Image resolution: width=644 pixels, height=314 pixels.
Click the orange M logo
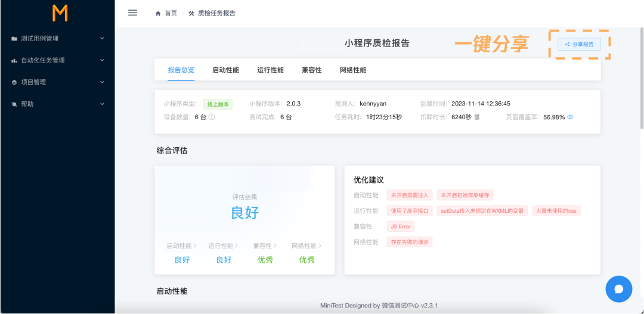coord(60,14)
